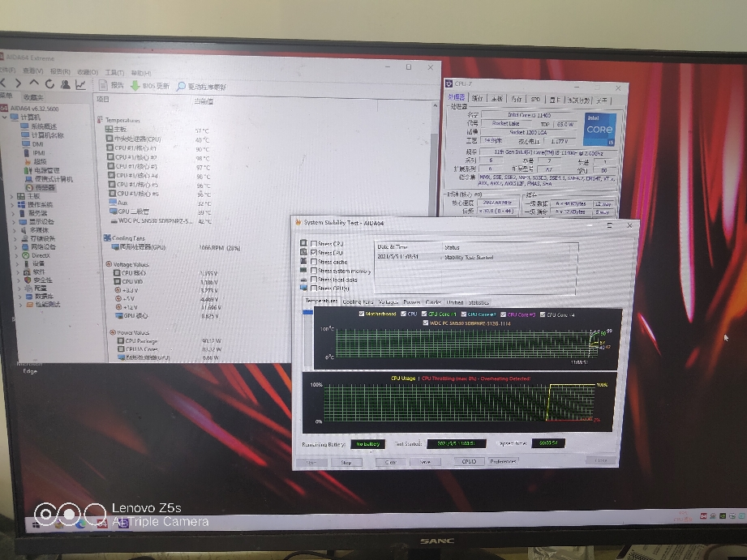The image size is (747, 560).
Task: Switch to Voltages tab in Stability Test
Action: 389,302
